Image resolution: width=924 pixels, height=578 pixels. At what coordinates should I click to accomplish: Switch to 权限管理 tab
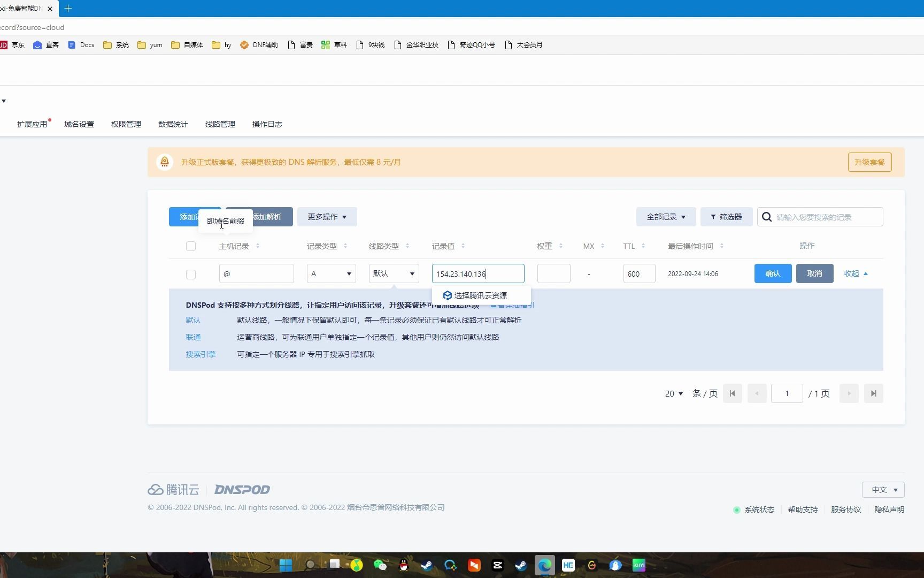point(126,124)
